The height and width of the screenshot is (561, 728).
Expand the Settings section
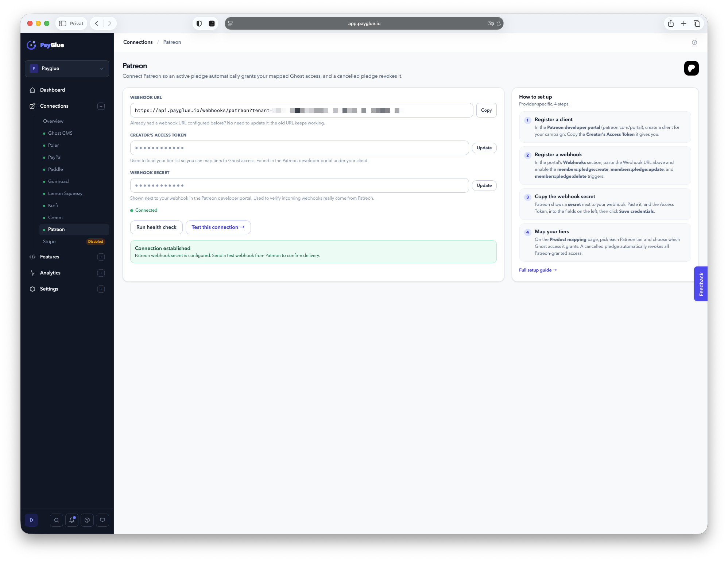pyautogui.click(x=101, y=289)
